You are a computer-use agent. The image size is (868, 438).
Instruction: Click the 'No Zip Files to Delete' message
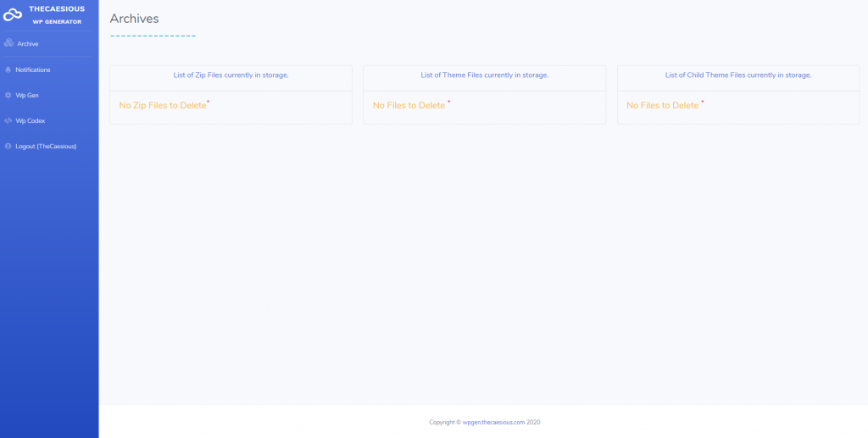click(163, 106)
